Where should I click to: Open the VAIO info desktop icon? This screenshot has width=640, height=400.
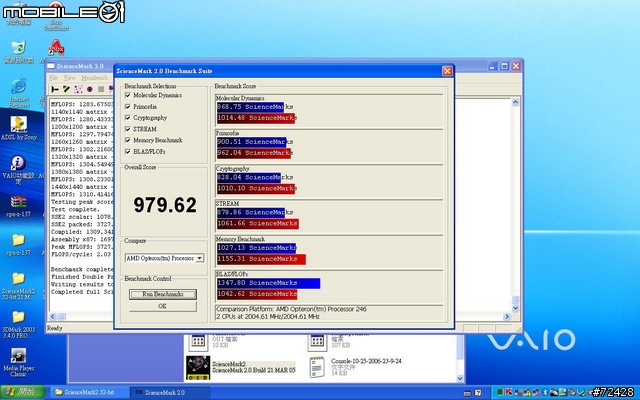(18, 162)
